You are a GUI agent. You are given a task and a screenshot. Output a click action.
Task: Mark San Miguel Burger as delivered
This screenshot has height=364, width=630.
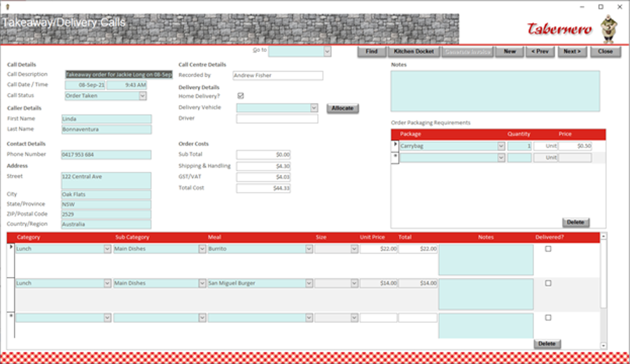coord(548,283)
